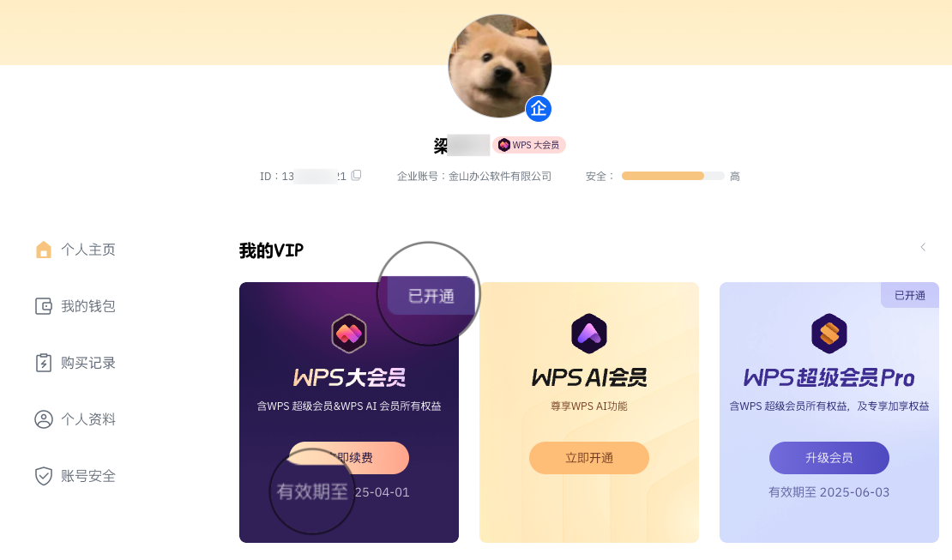Open the 个人主页 menu item
Viewport: 952px width, 560px height.
tap(75, 250)
